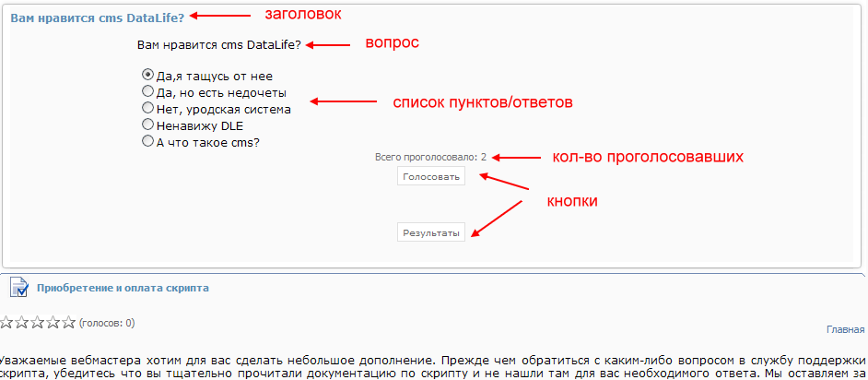Open the poll title link "Вам нравится cms DataLife?"
This screenshot has width=868, height=380.
click(97, 18)
